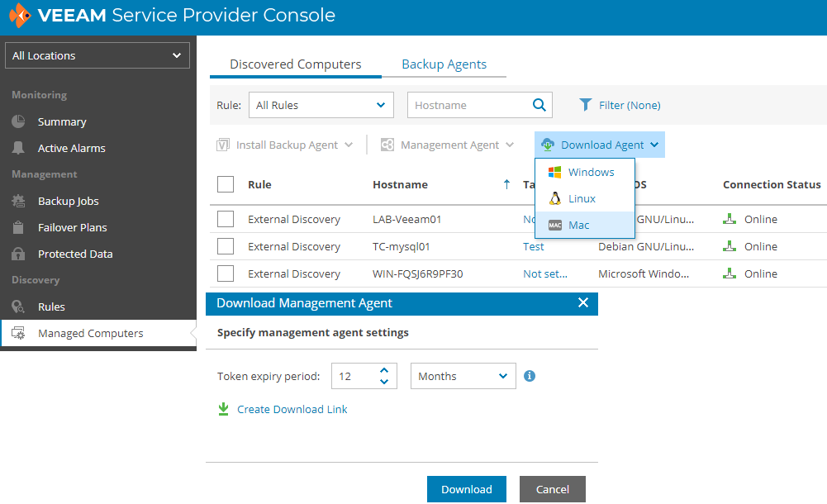
Task: Click the Download Agent cloud icon
Action: [548, 145]
